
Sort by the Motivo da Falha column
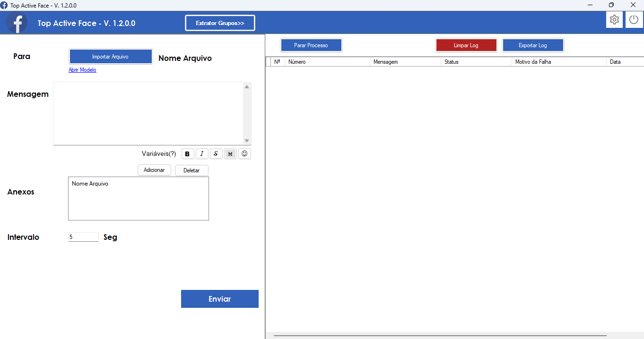tap(559, 62)
